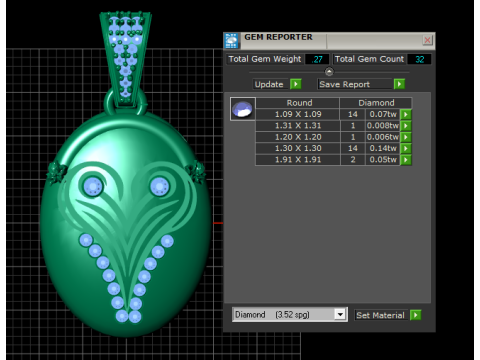Select the 1.91 X 1.91 size cell
The image size is (480, 360).
tap(298, 160)
